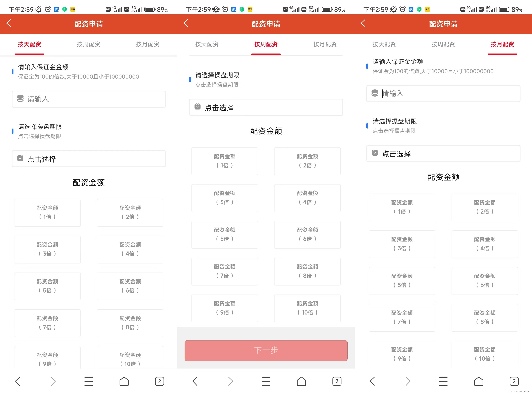This screenshot has height=394, width=532.
Task: Tap browser forward arrow in left screen's bottom bar
Action: (x=53, y=381)
